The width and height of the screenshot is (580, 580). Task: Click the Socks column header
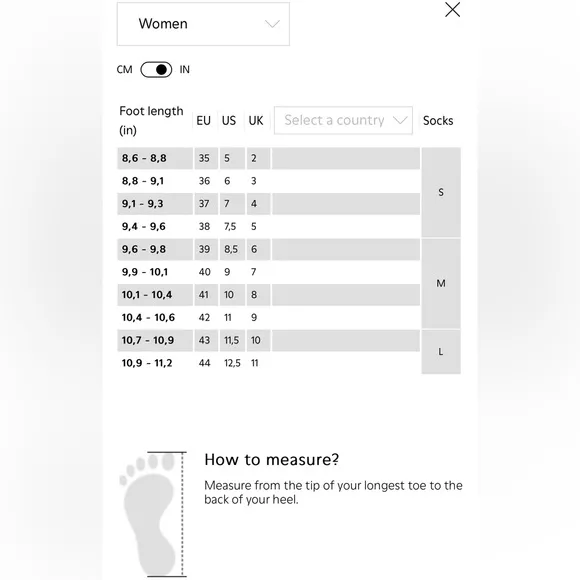point(438,121)
